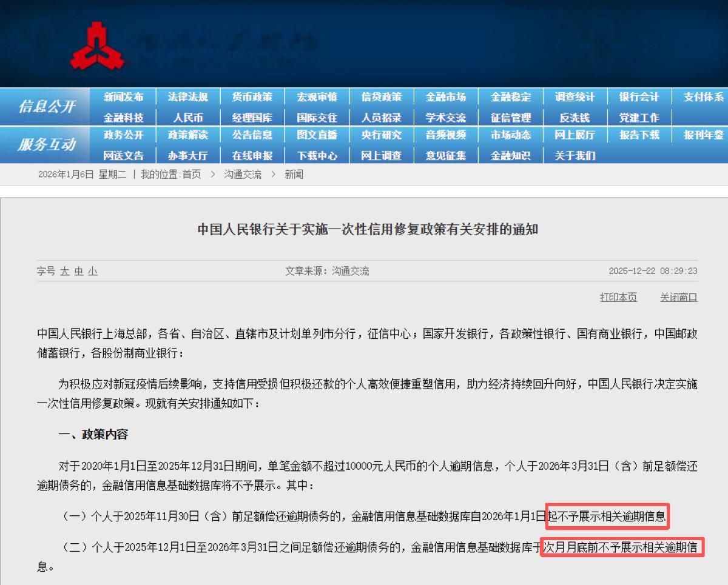Click 人民币 in the navigation menu
This screenshot has height=585, width=728.
[188, 118]
